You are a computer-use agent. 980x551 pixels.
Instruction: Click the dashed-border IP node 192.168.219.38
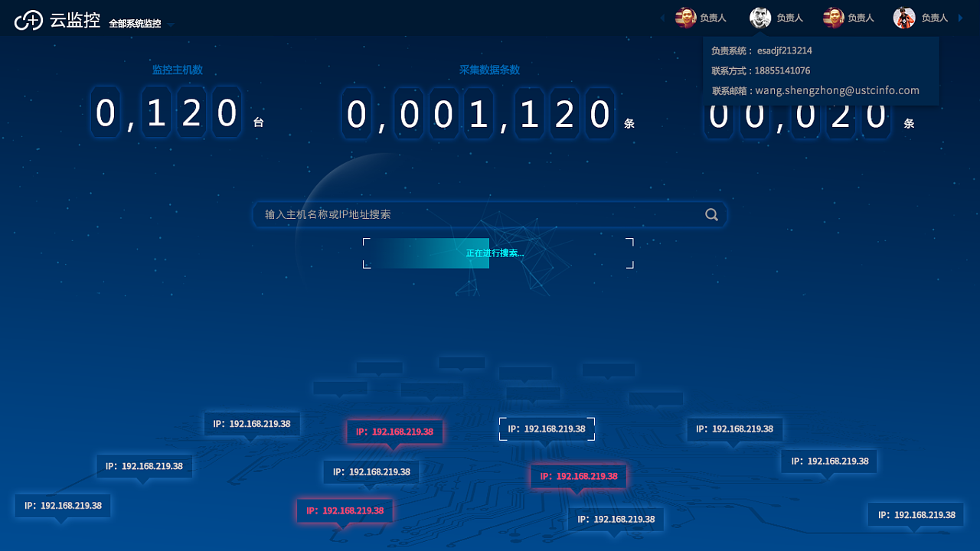[547, 429]
